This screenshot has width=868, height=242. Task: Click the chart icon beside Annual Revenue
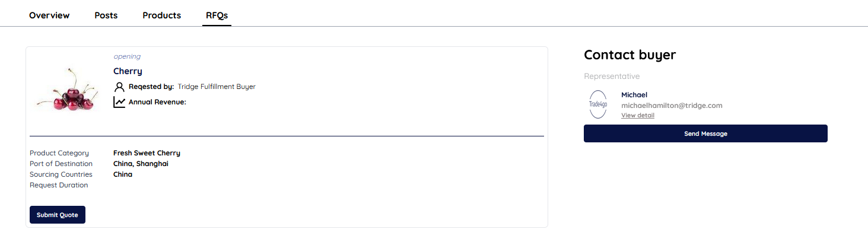[119, 102]
